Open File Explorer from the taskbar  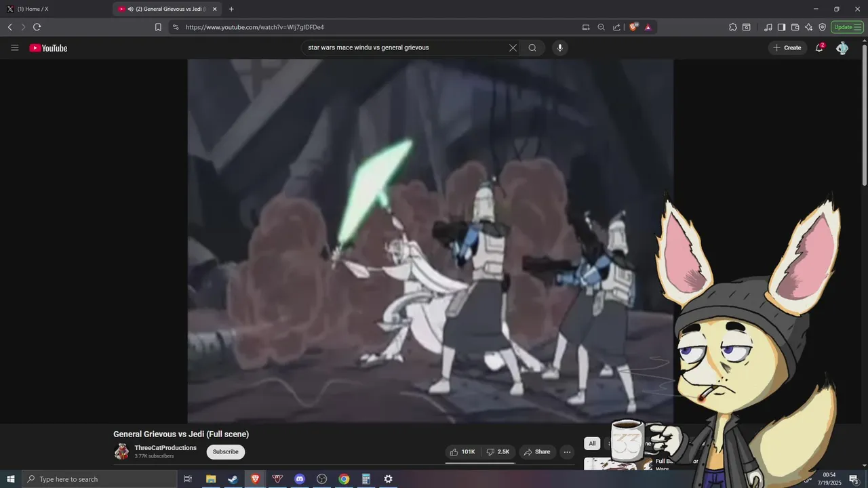(211, 479)
